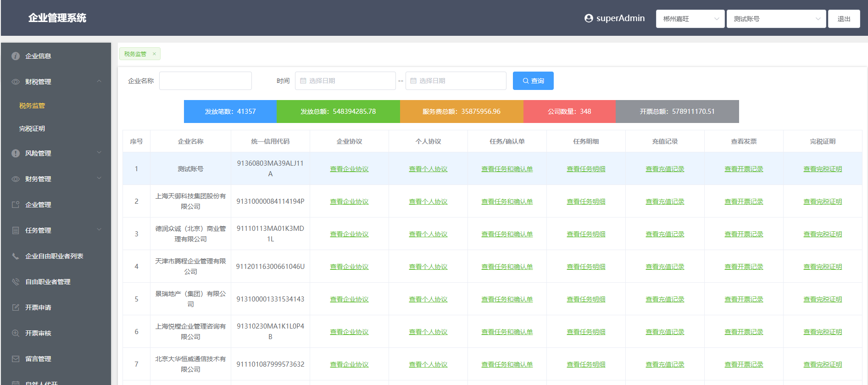Click the icon beside 自由职业者管理
Image resolution: width=868 pixels, height=385 pixels.
pyautogui.click(x=16, y=282)
